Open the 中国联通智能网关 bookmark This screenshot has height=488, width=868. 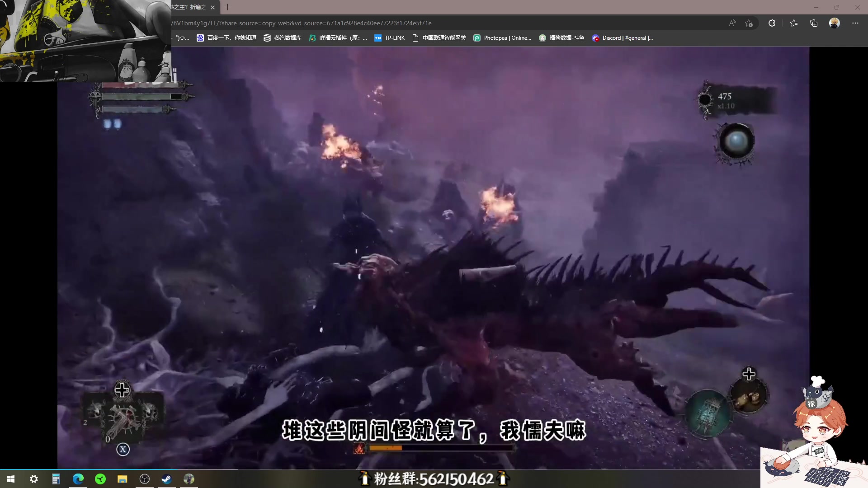(x=439, y=38)
